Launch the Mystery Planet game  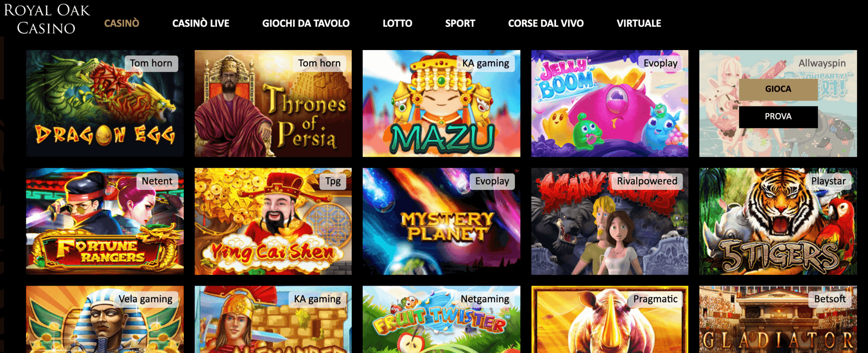[x=441, y=221]
